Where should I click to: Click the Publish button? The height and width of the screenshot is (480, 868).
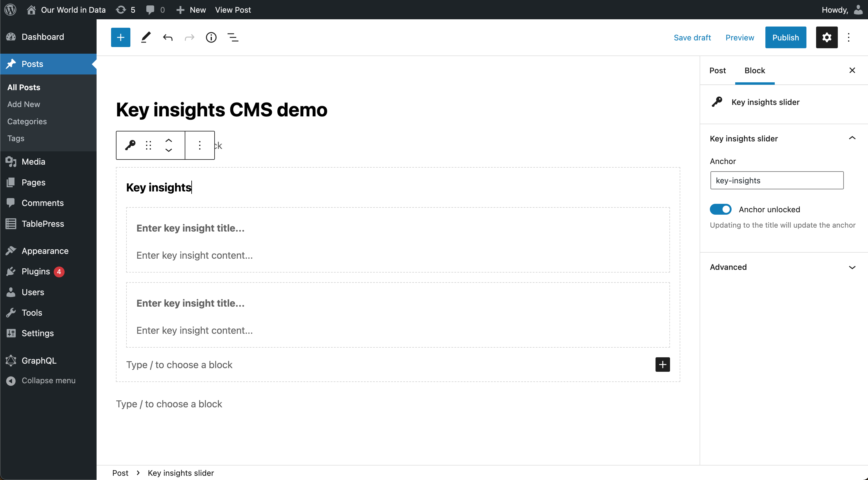(785, 37)
